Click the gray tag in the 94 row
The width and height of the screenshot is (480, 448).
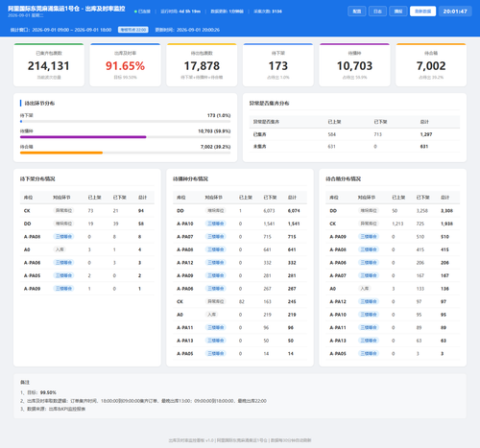coord(63,210)
